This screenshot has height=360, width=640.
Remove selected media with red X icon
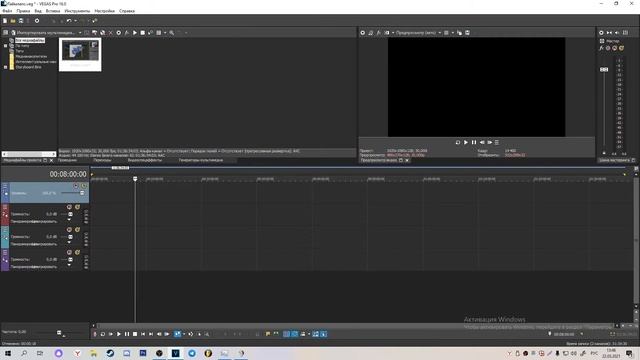(111, 33)
